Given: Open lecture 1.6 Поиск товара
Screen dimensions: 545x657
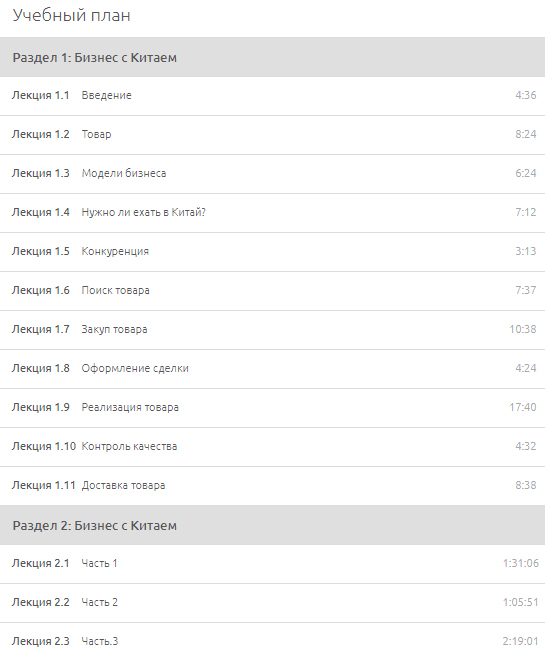Looking at the screenshot, I should (272, 291).
